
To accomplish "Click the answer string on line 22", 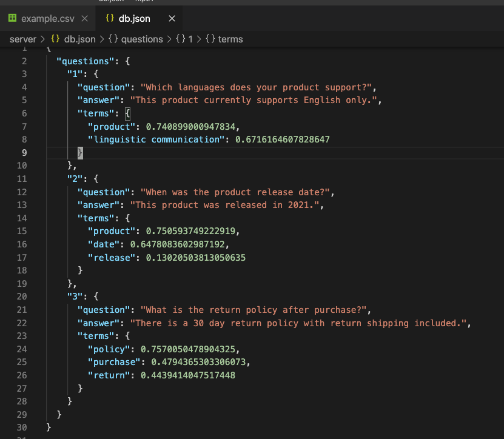I will coord(298,323).
